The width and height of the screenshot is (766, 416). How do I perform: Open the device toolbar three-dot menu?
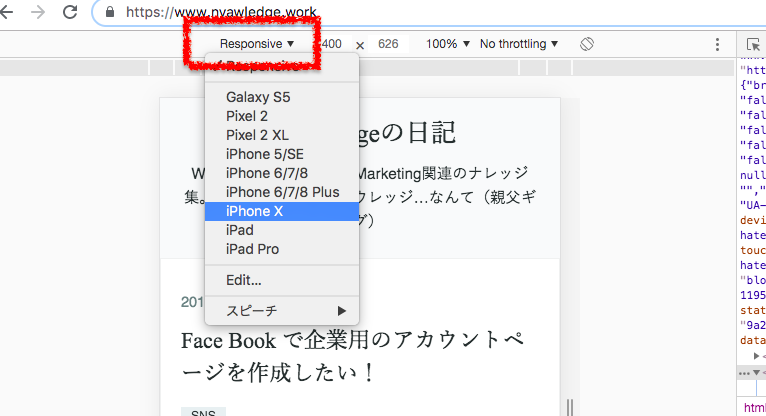click(717, 44)
